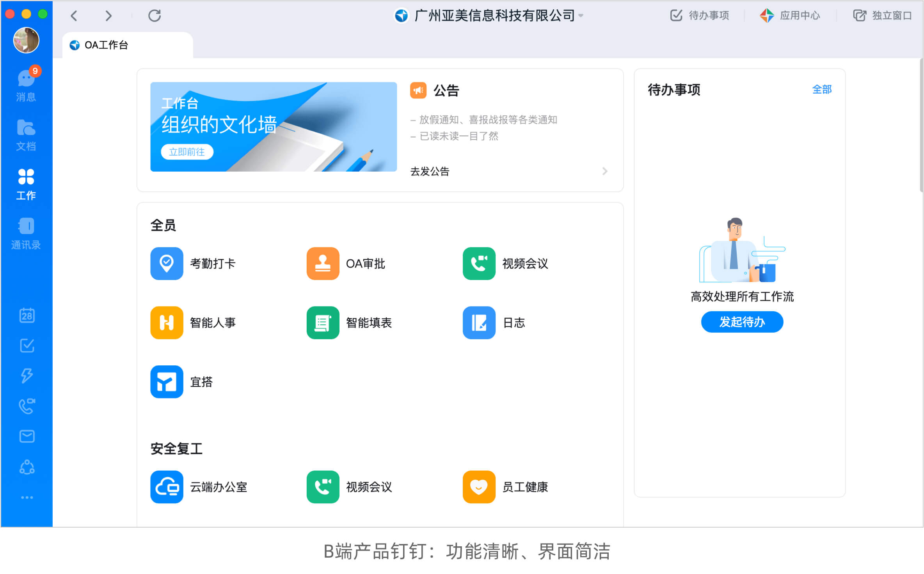Screen dimensions: 924x574
Task: Expand the 广州亚美信息科技有限公司 company dropdown
Action: tap(581, 16)
